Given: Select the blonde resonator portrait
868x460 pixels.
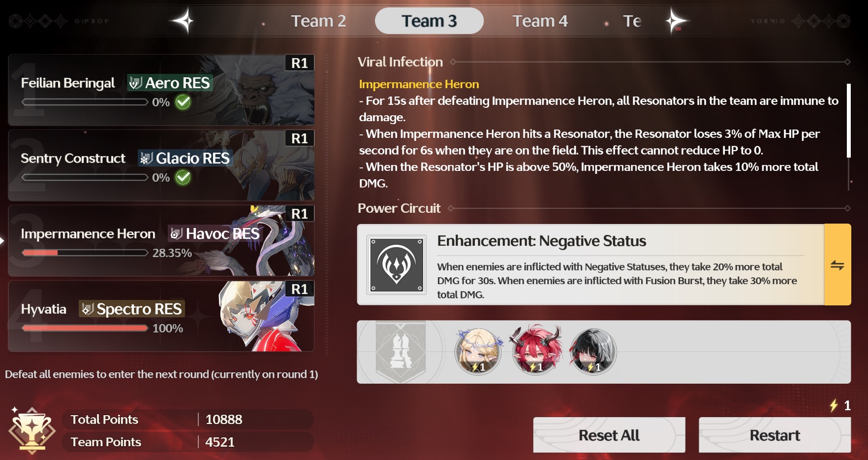Looking at the screenshot, I should click(x=478, y=352).
